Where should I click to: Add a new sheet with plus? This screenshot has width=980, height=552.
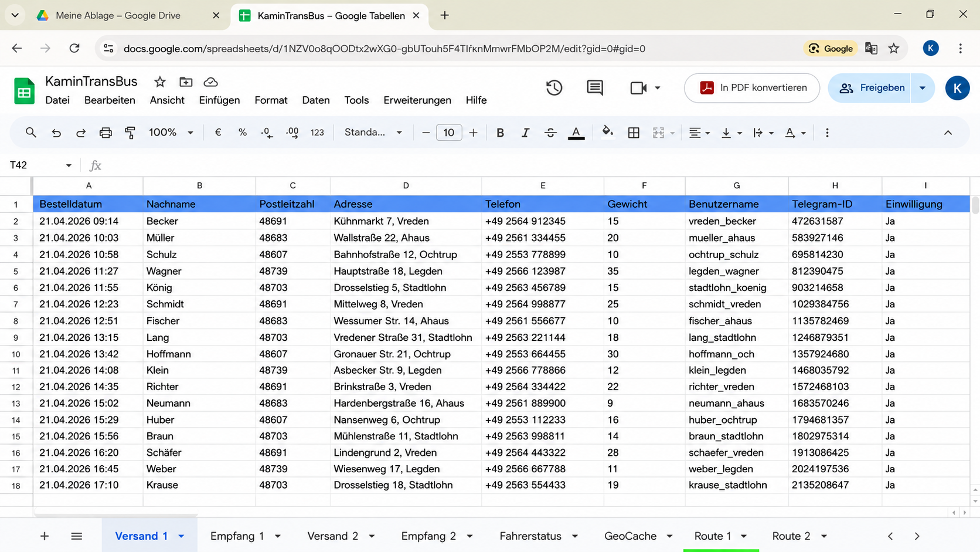point(45,536)
